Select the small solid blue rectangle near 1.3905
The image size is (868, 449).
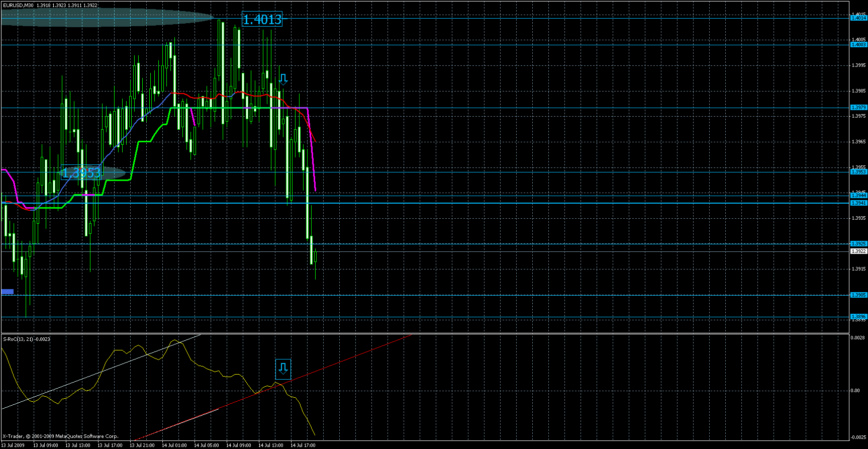pos(8,292)
